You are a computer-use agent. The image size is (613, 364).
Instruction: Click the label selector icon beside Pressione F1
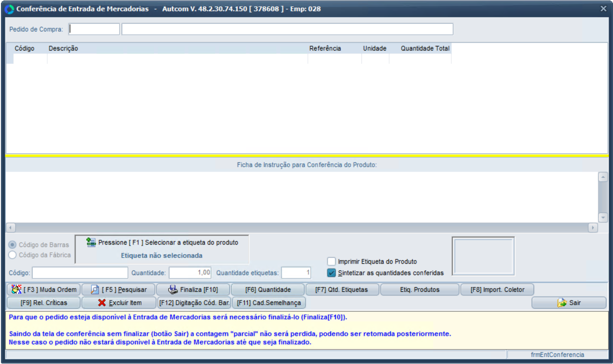[91, 243]
